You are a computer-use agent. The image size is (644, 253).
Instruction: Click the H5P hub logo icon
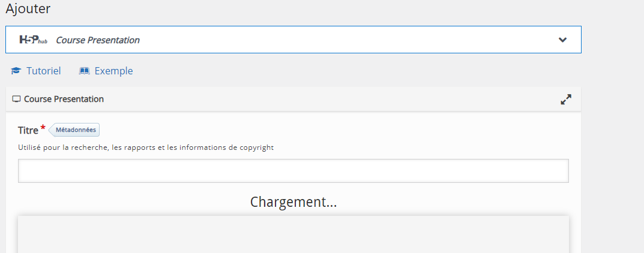click(x=33, y=40)
